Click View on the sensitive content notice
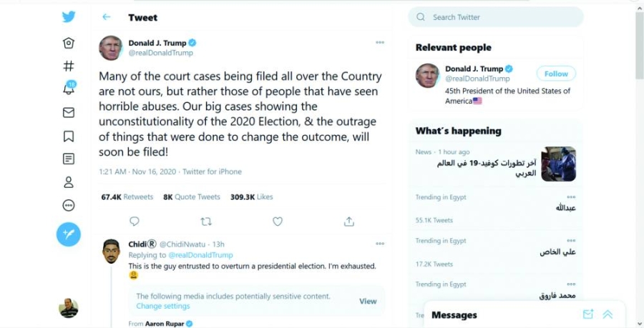644x328 pixels. [368, 301]
